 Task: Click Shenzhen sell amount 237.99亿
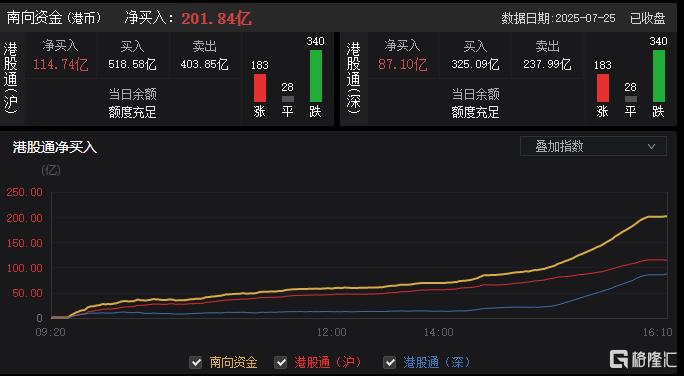tap(547, 65)
